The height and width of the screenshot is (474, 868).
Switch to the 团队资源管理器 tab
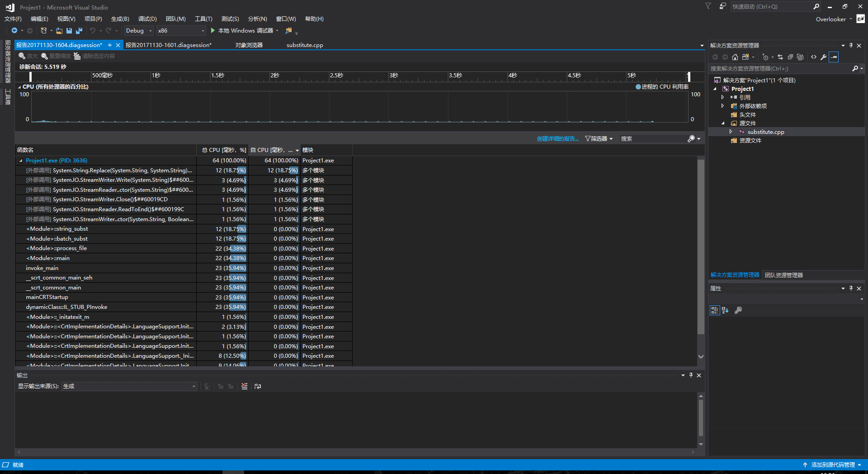click(784, 275)
